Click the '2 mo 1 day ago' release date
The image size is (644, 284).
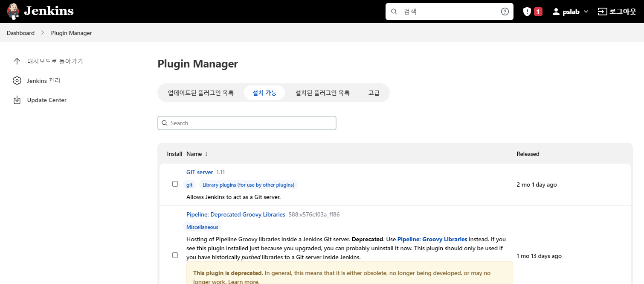537,184
